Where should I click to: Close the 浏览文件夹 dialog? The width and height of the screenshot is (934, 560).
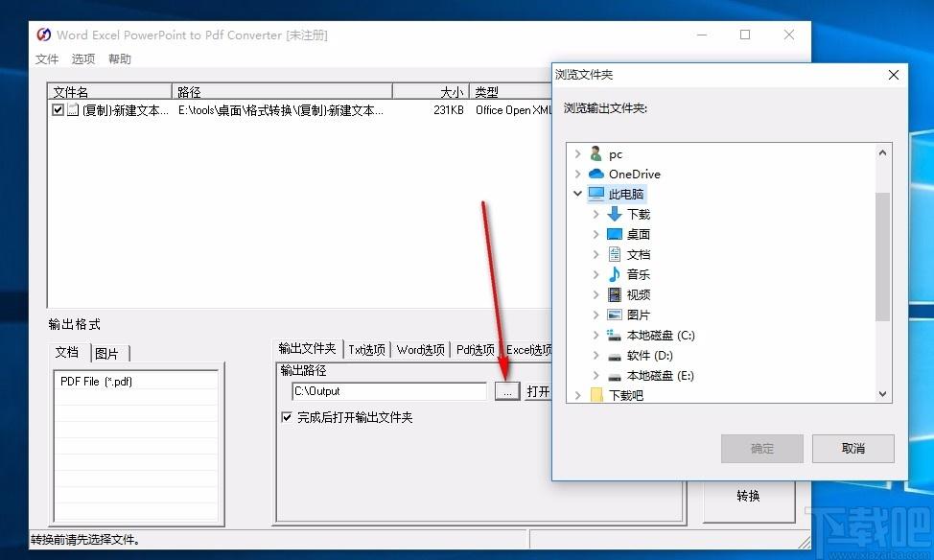pyautogui.click(x=894, y=75)
